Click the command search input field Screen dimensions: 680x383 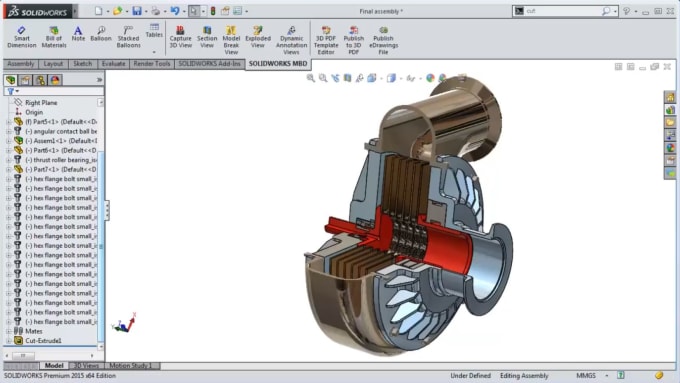(x=563, y=11)
